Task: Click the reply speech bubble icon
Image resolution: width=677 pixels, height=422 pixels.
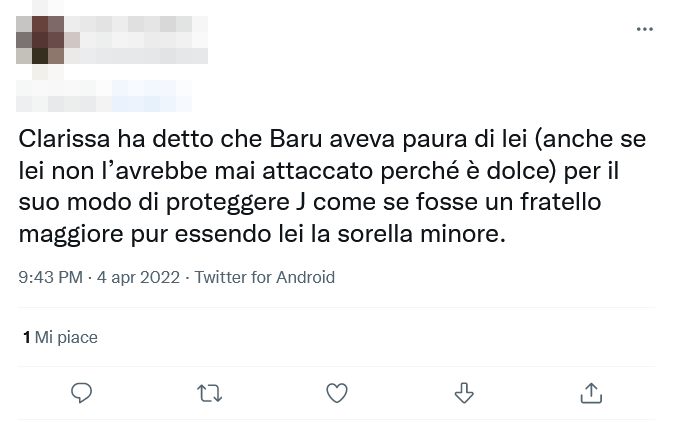Action: pyautogui.click(x=82, y=393)
